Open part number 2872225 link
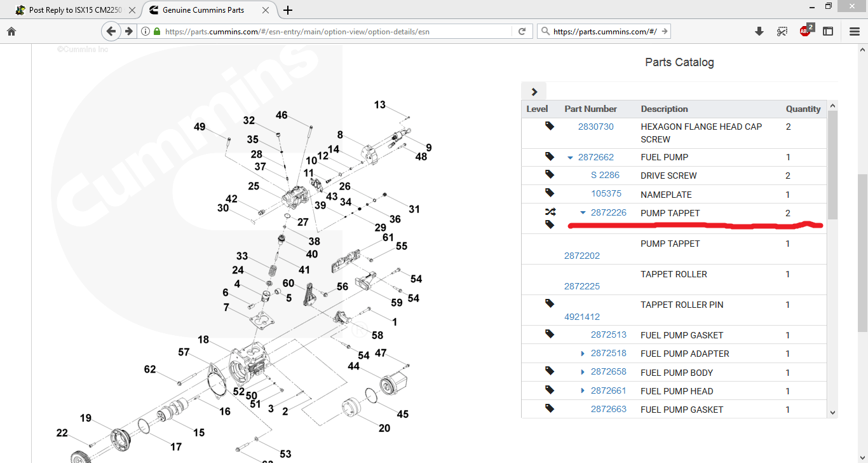868x463 pixels. coord(582,286)
